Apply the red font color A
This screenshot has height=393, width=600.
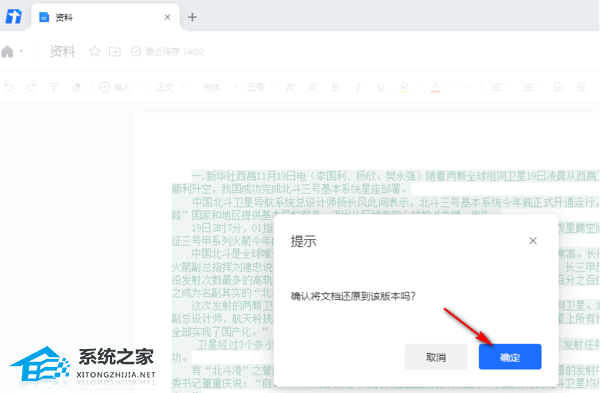point(435,87)
